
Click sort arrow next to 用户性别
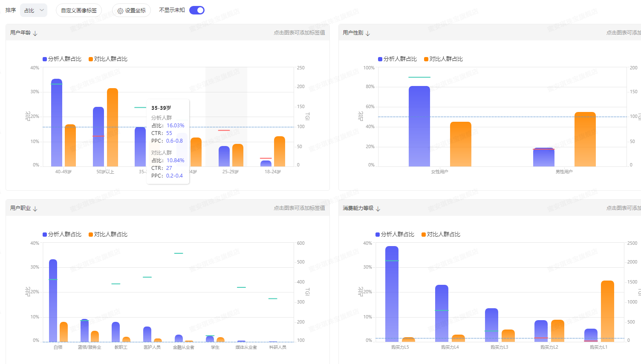368,33
